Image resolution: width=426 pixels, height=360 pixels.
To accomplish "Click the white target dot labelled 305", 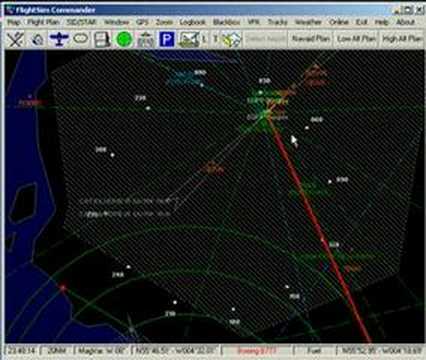I will pos(112,155).
